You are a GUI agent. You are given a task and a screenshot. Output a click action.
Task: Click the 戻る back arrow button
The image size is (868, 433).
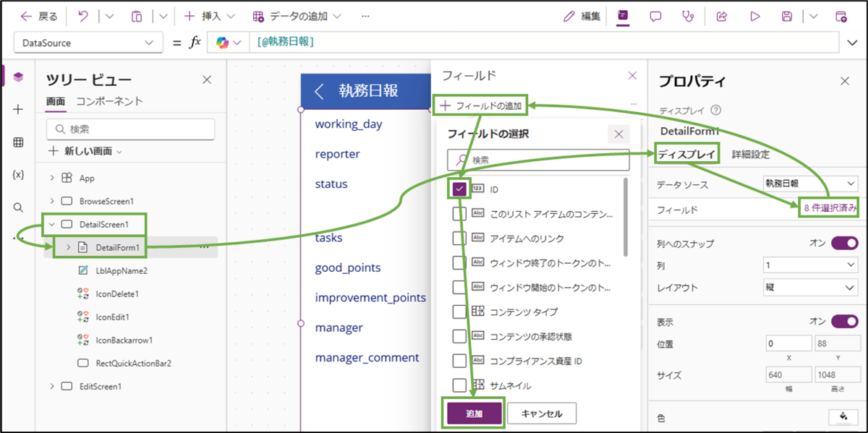39,16
